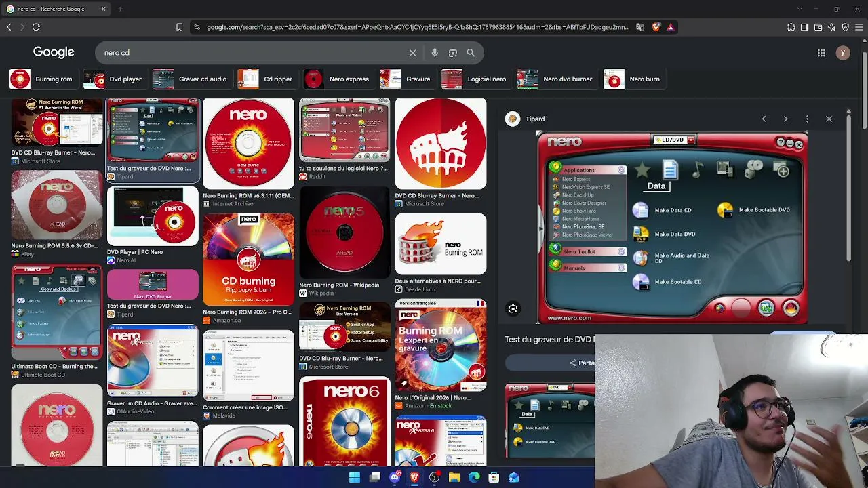Search by image with Google Lens
The width and height of the screenshot is (868, 488).
(453, 53)
